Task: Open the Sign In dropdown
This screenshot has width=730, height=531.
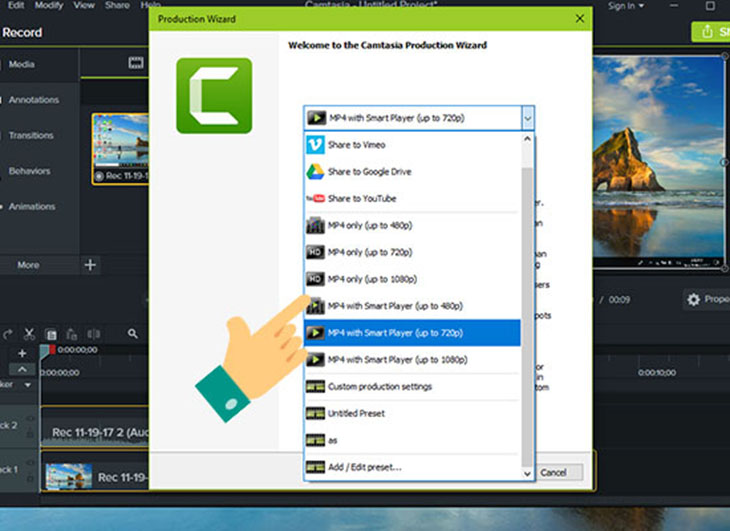Action: tap(626, 6)
